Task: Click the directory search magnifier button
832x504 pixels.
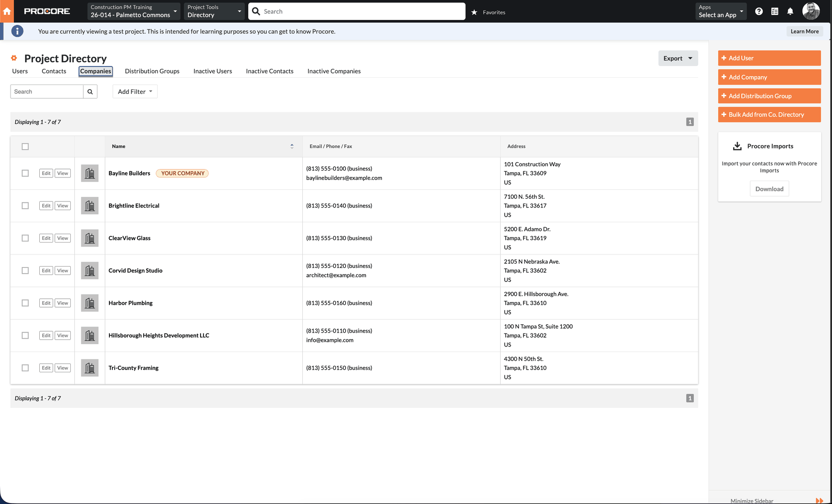Action: 90,91
